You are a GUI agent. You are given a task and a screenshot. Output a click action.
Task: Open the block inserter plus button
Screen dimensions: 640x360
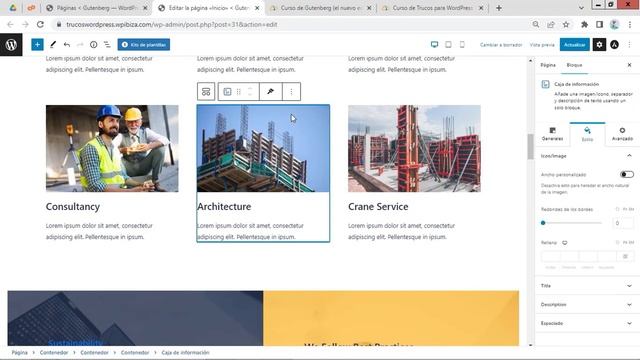coord(37,44)
